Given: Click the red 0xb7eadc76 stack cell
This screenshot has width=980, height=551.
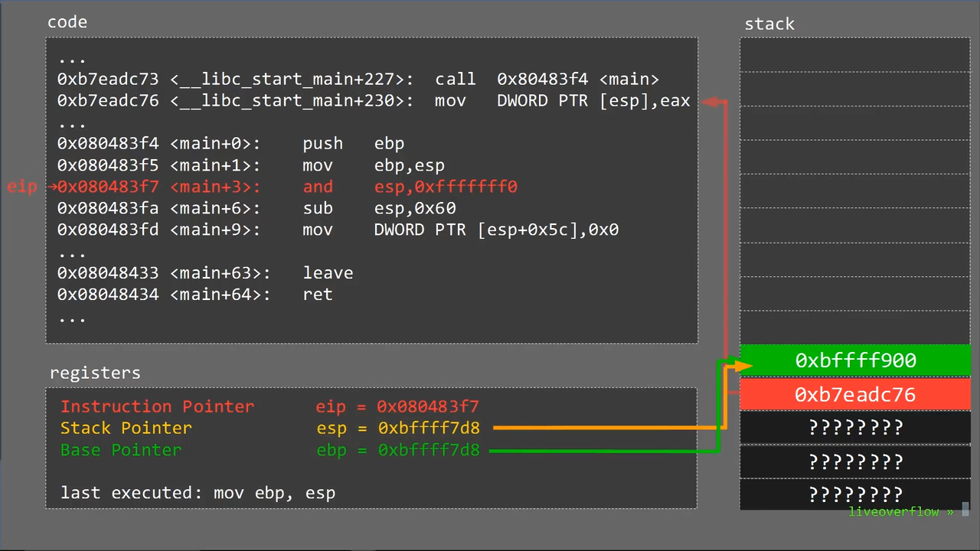Looking at the screenshot, I should pos(855,394).
